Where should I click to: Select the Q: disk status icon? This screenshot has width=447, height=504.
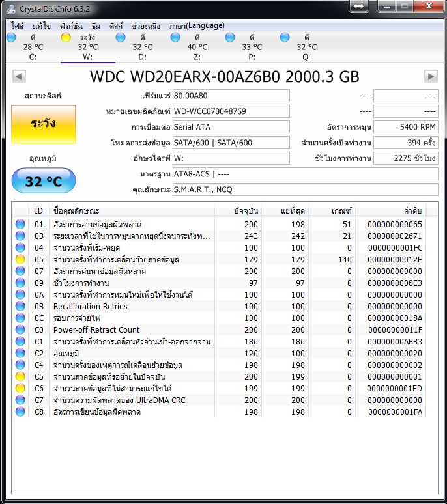click(285, 37)
